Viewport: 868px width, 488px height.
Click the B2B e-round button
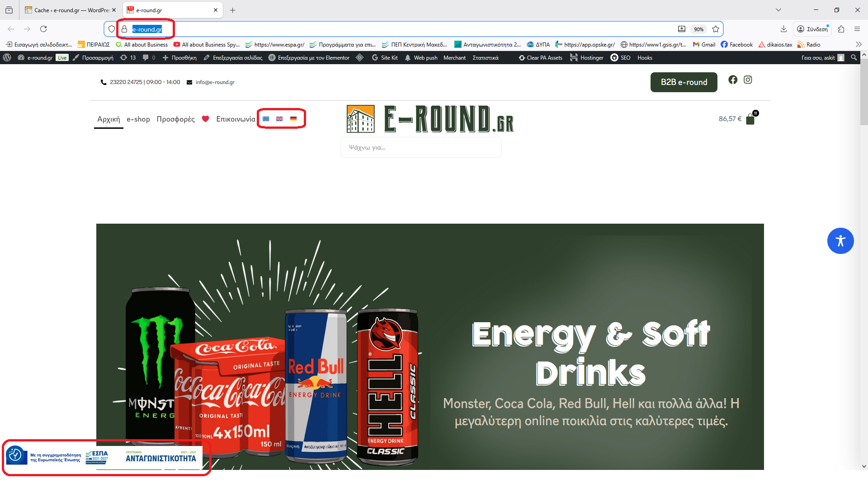coord(684,82)
